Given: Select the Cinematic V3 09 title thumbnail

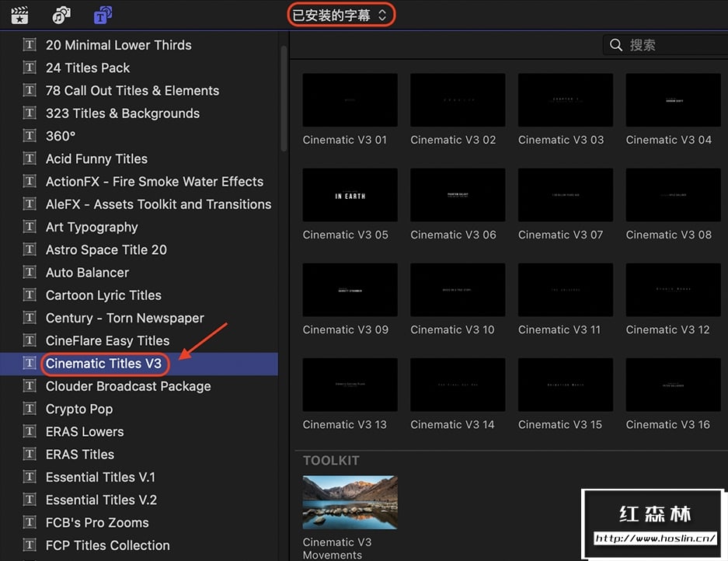Looking at the screenshot, I should 350,290.
